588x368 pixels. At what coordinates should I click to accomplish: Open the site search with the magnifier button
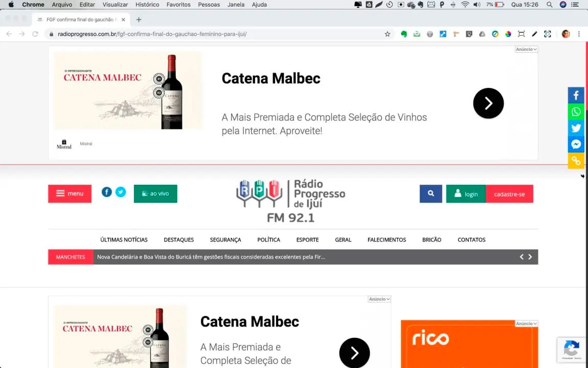coord(431,194)
